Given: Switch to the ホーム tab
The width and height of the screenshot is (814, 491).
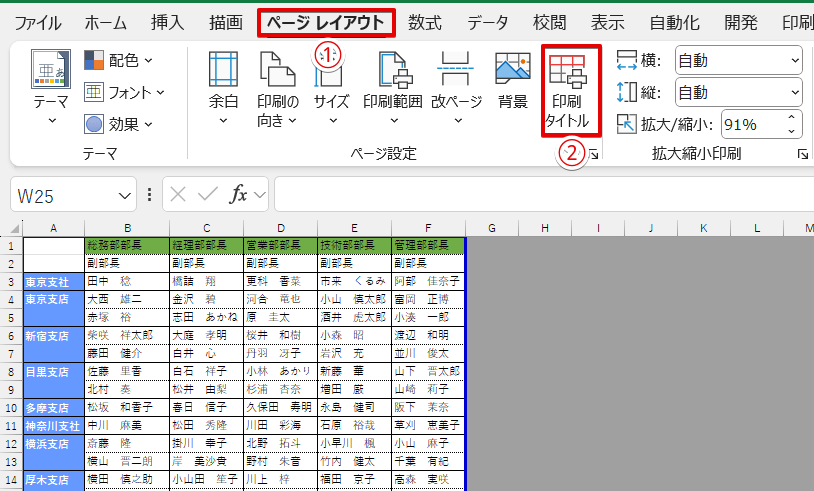Looking at the screenshot, I should (105, 23).
